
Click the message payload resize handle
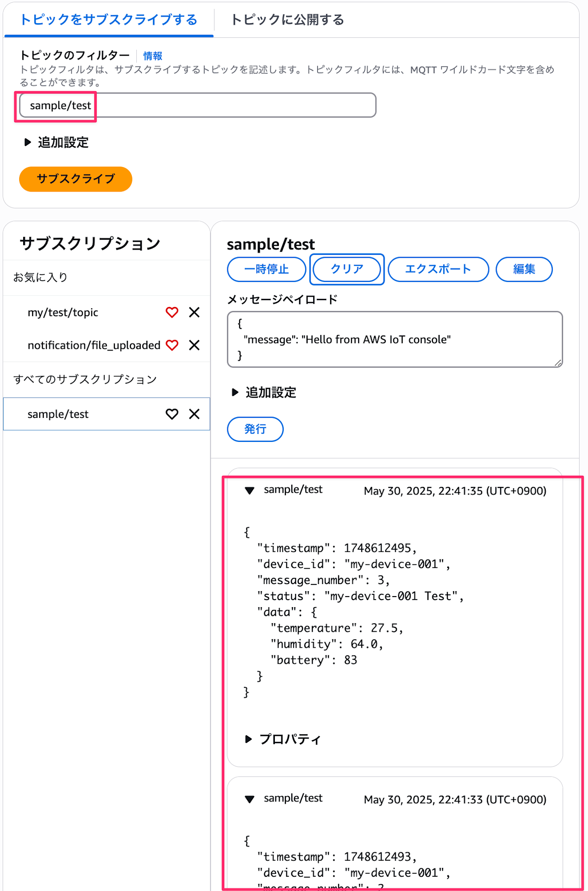558,363
